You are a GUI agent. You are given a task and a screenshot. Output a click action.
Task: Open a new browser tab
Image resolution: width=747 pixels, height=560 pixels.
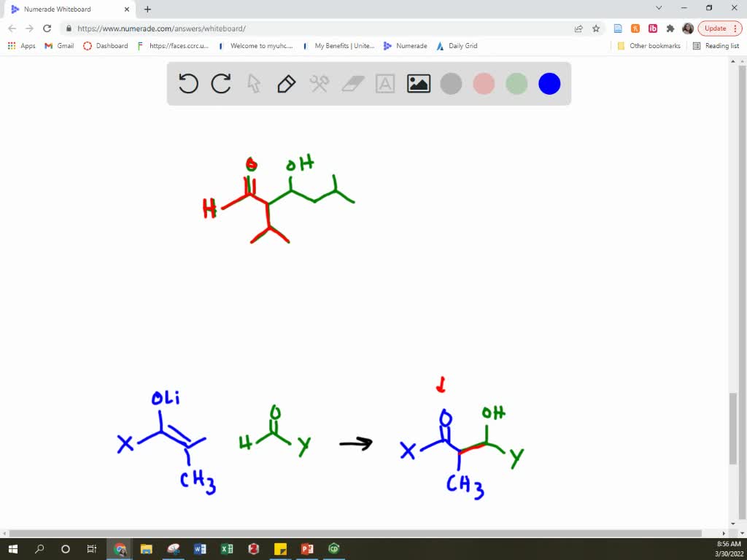147,9
